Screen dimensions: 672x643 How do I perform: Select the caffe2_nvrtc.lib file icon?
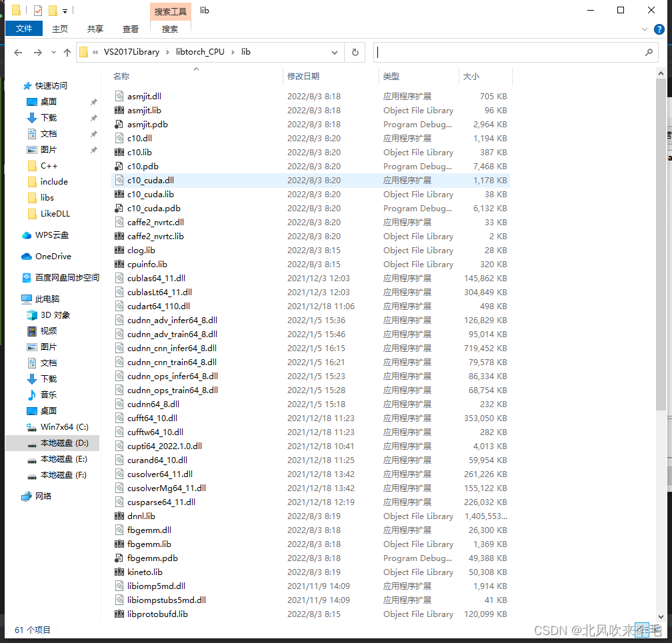119,236
